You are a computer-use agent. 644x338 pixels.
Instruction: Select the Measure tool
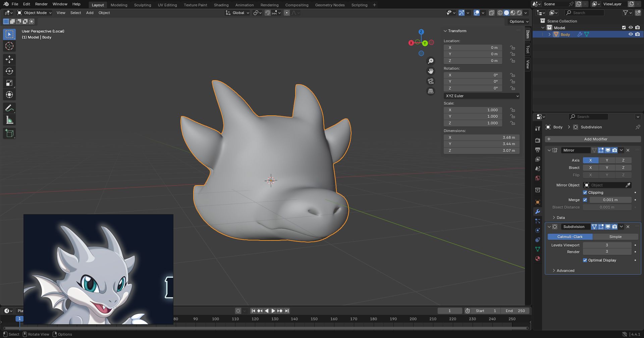coord(9,120)
